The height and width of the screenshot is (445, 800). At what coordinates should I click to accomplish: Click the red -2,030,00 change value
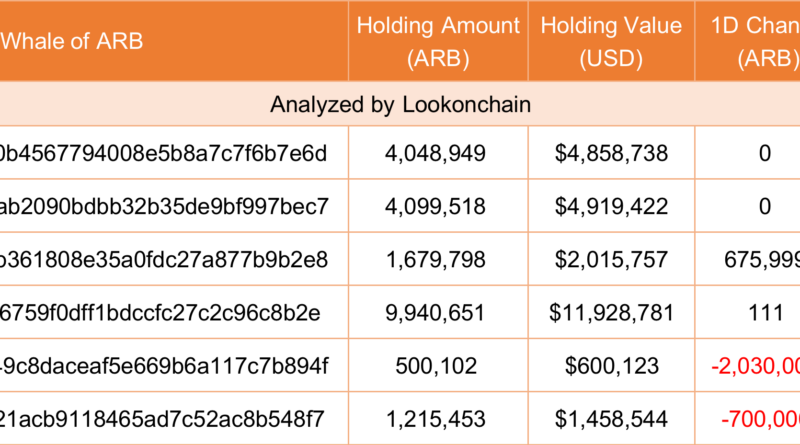(x=755, y=366)
